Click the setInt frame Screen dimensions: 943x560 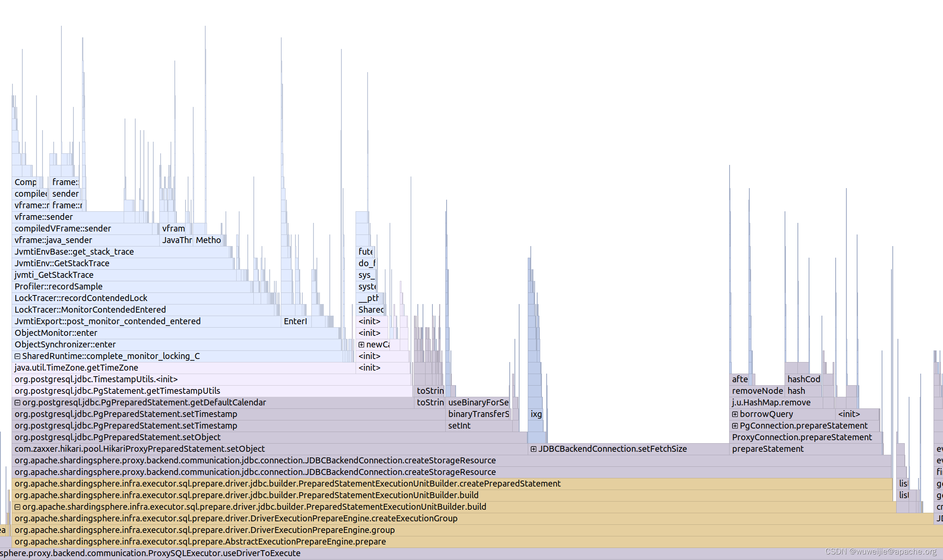click(x=479, y=426)
